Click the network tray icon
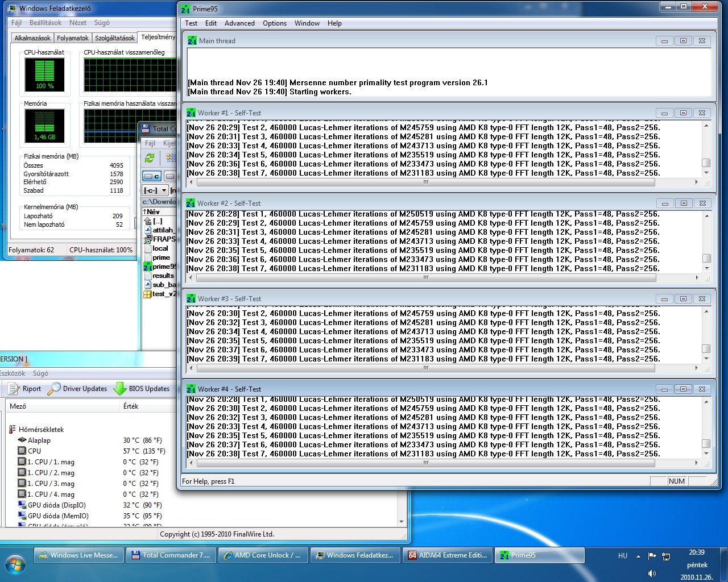728x582 pixels. pyautogui.click(x=666, y=556)
